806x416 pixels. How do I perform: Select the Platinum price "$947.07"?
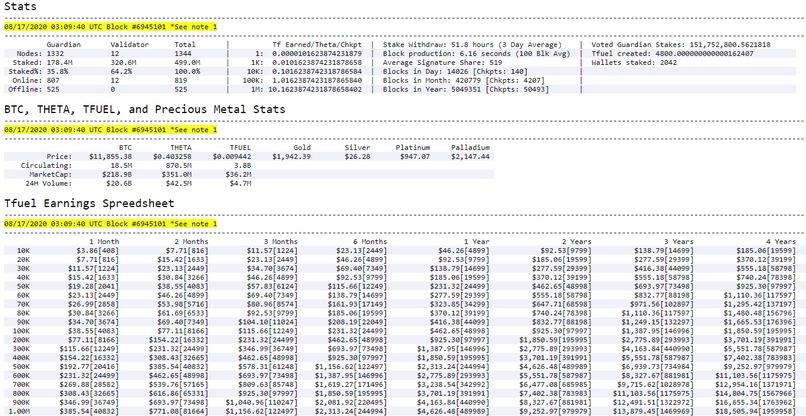click(415, 156)
